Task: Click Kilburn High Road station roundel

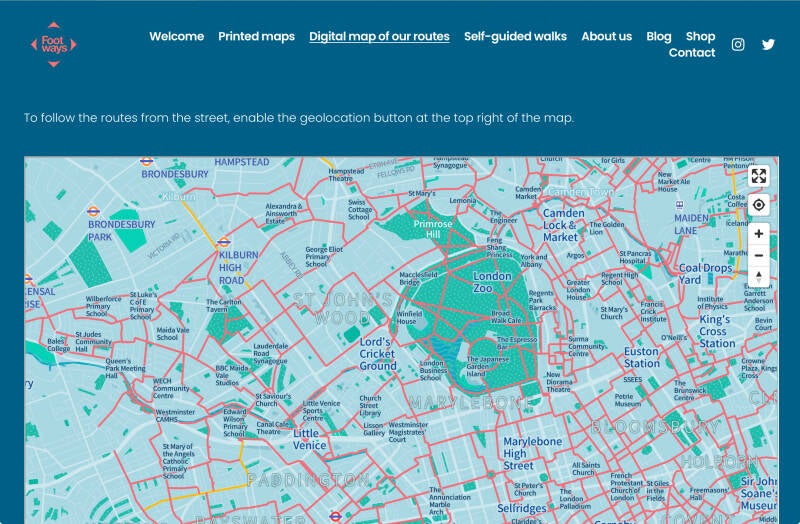Action: [223, 242]
